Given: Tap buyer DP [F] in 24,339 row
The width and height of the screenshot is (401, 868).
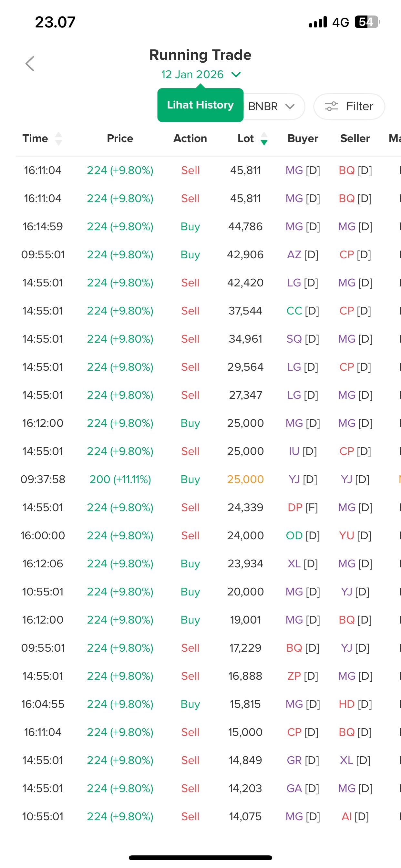Looking at the screenshot, I should tap(303, 507).
